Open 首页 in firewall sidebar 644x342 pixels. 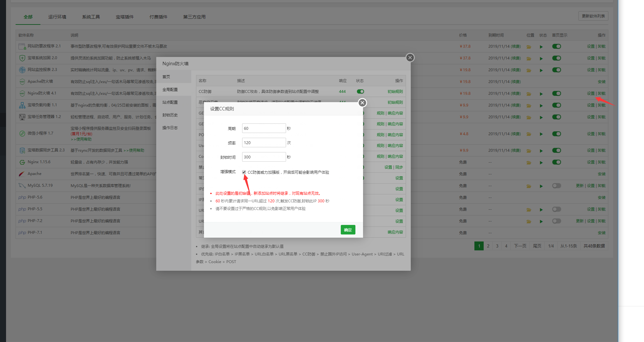(x=174, y=77)
